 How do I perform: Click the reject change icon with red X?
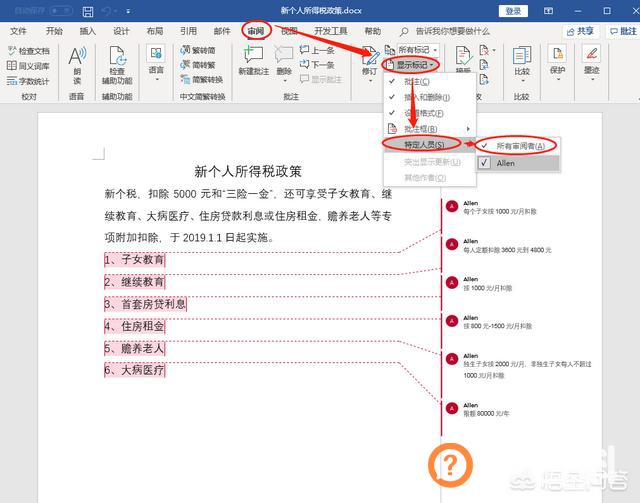click(x=484, y=50)
